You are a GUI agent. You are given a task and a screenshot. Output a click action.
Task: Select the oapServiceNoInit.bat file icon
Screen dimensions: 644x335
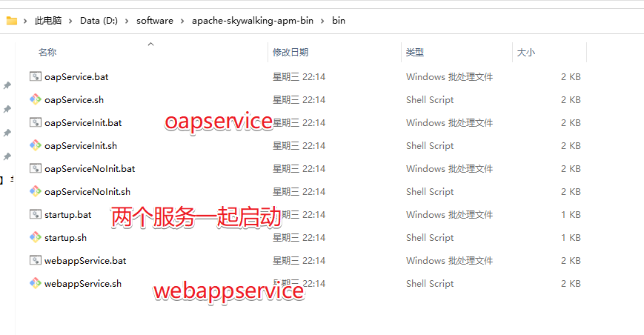click(x=36, y=168)
